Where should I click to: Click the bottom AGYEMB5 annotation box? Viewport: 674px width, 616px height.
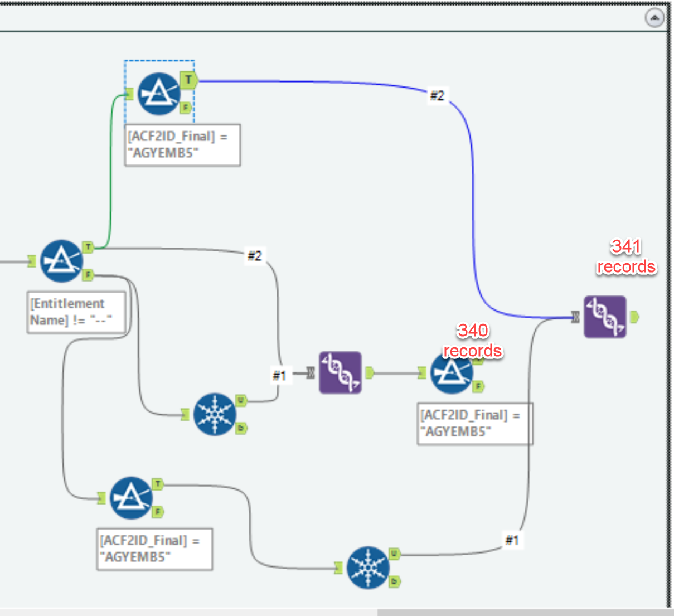point(154,548)
